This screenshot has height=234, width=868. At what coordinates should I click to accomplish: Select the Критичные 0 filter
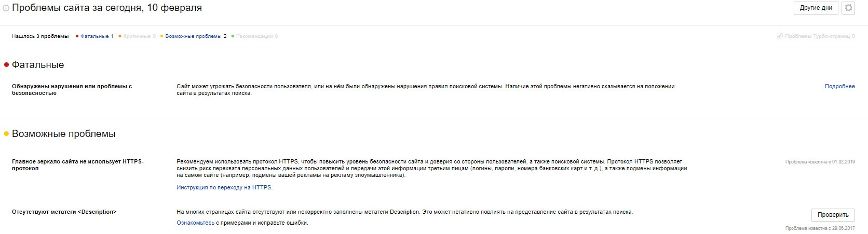139,36
